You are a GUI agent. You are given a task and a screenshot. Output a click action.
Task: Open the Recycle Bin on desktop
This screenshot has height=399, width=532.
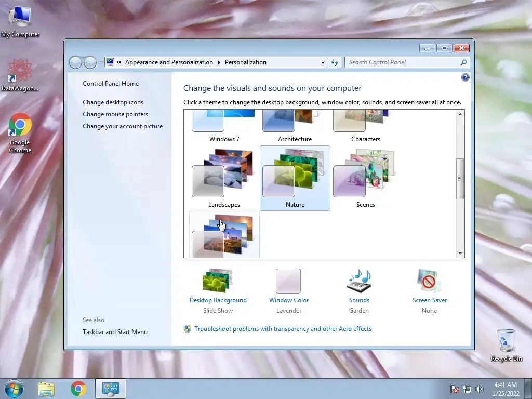[506, 345]
